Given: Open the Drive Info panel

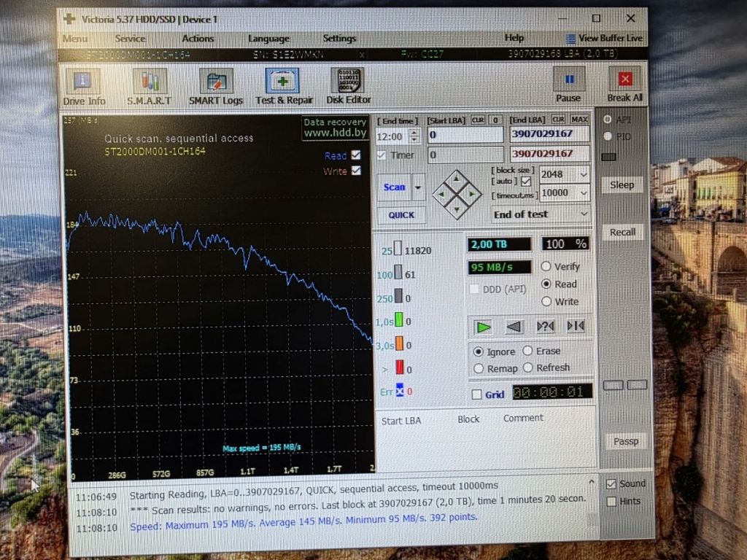Looking at the screenshot, I should point(83,86).
